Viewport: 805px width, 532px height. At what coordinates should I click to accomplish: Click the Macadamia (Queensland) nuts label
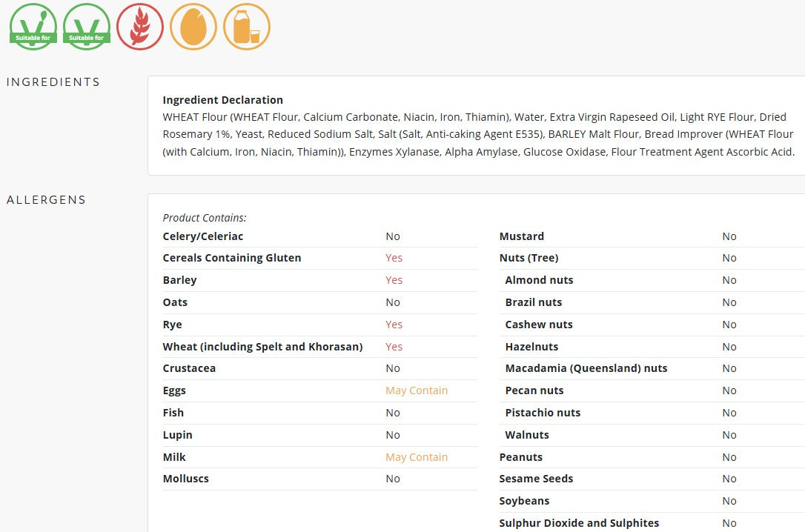586,368
